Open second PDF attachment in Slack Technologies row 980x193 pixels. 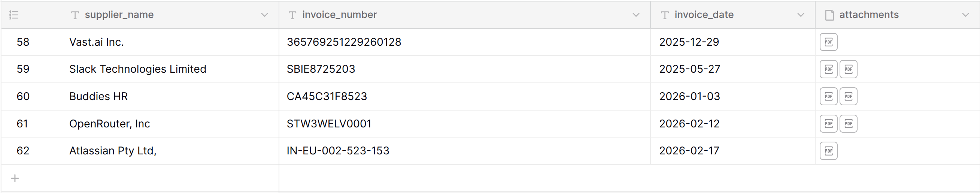[x=848, y=69]
